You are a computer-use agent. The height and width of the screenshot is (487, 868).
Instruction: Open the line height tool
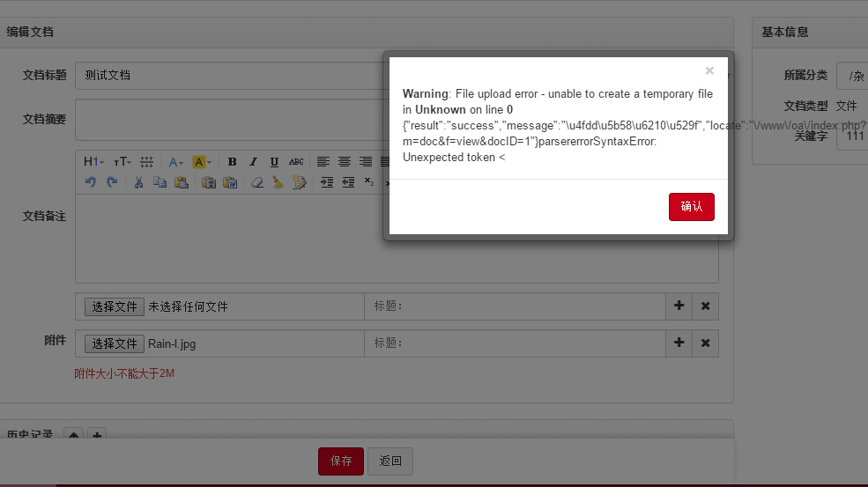pyautogui.click(x=146, y=161)
